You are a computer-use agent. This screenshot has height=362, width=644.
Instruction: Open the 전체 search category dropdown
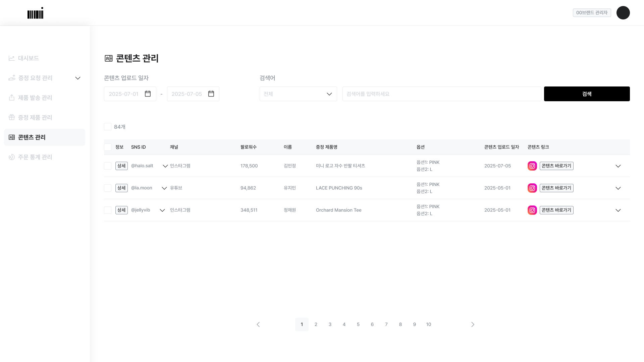pos(298,94)
